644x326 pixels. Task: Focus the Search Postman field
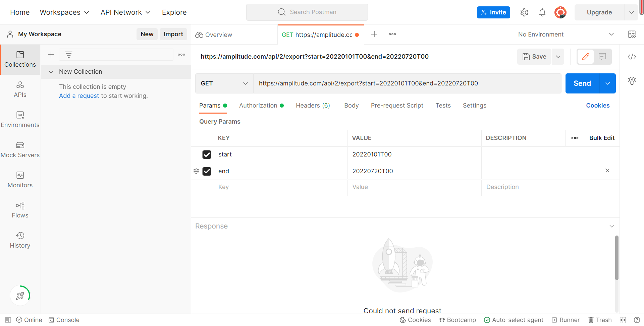307,12
